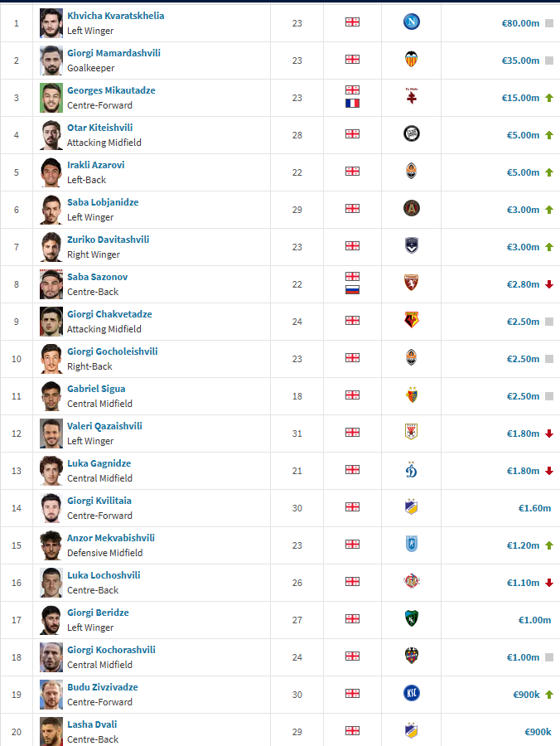
Task: Open Khvicha Kvaratskhelia player profile
Action: click(115, 16)
